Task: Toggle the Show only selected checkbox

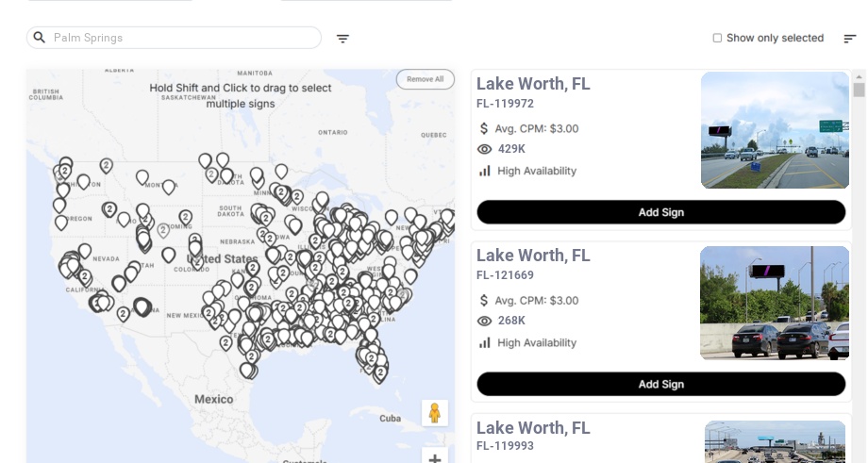Action: point(717,39)
